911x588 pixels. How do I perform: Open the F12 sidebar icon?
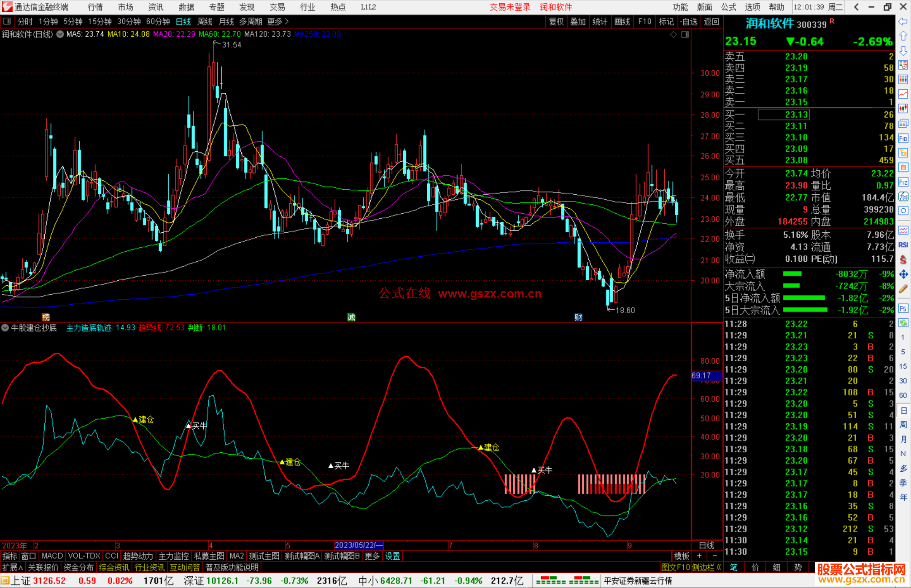(x=903, y=182)
